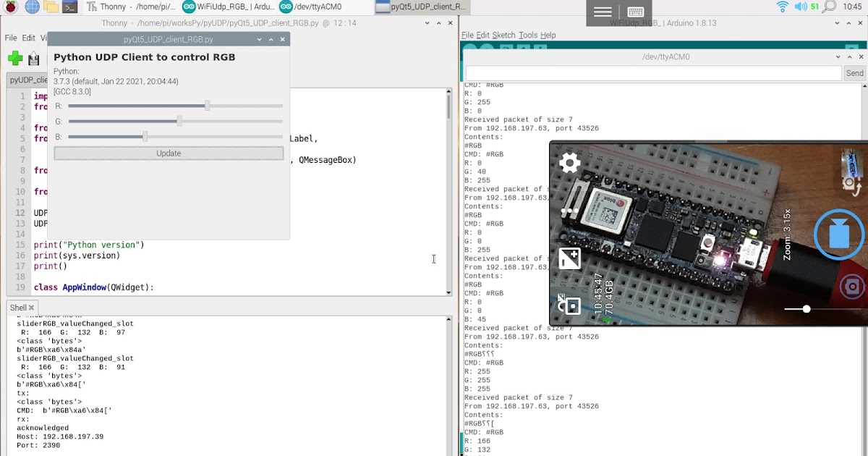
Task: Switch to the Shell tab in Thonny
Action: click(20, 307)
